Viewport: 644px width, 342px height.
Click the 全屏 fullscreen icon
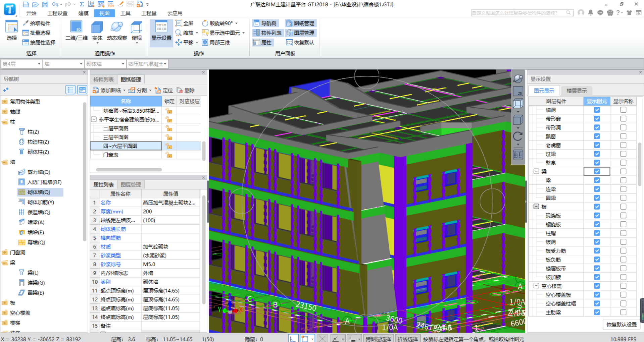click(185, 23)
